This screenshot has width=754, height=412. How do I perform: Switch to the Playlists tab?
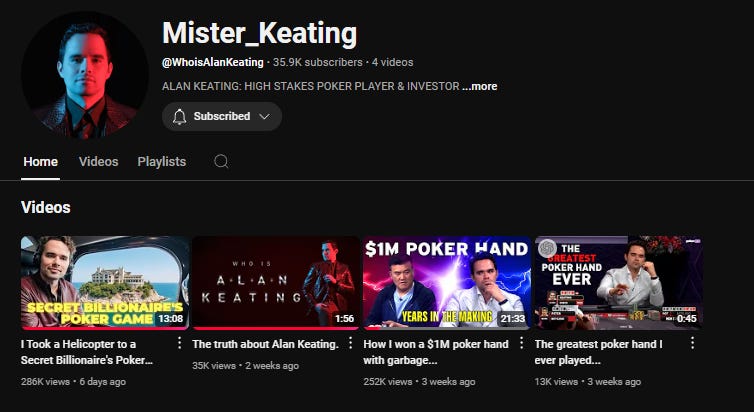(x=162, y=162)
